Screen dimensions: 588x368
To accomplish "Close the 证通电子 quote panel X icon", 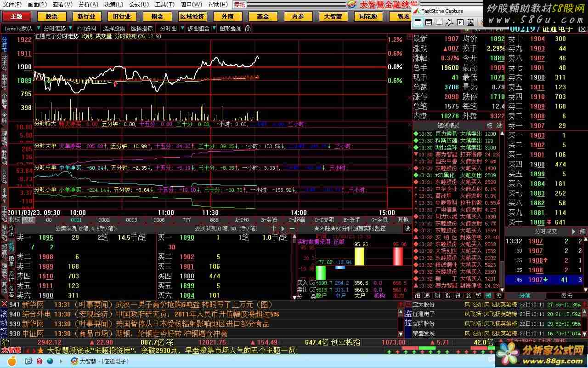I will pos(582,29).
